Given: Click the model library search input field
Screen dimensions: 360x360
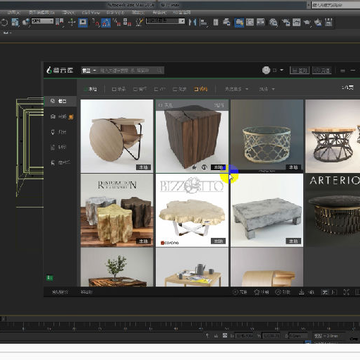Looking at the screenshot, I should point(127,70).
